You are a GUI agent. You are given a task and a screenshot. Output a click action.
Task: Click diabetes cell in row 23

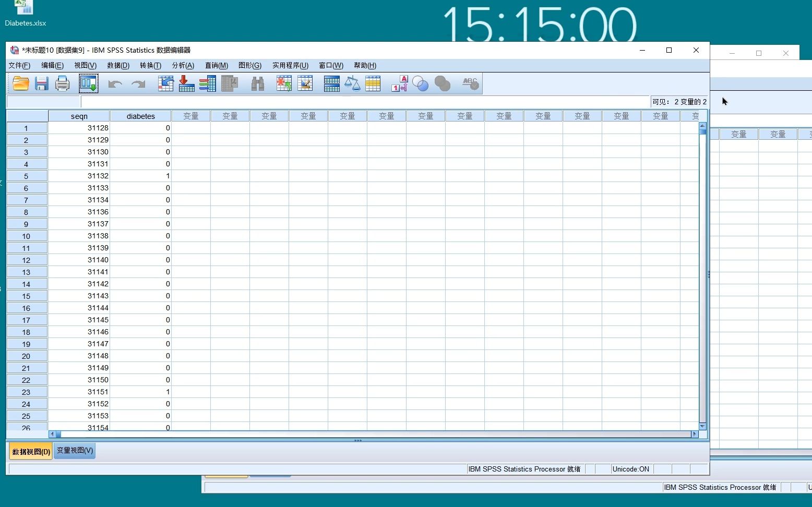pos(141,392)
